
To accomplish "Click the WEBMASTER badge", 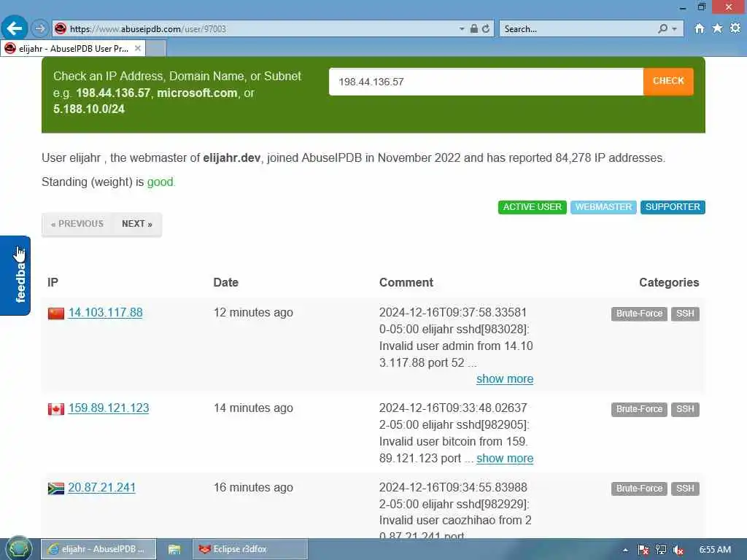I will coord(603,207).
